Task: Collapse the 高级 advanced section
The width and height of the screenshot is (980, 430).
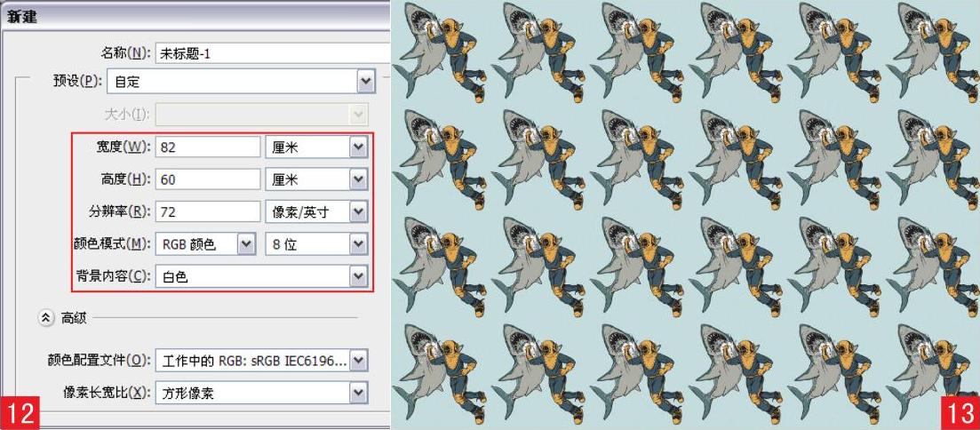Action: click(45, 318)
